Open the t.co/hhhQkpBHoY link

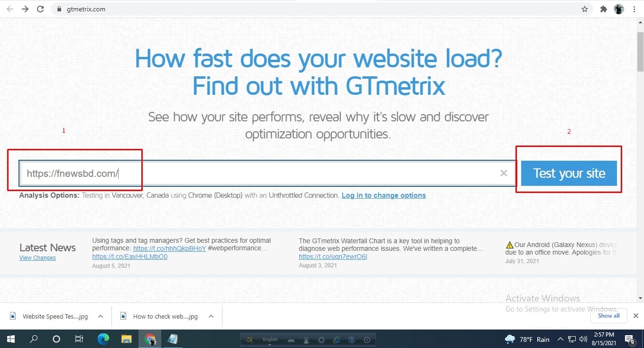point(170,248)
